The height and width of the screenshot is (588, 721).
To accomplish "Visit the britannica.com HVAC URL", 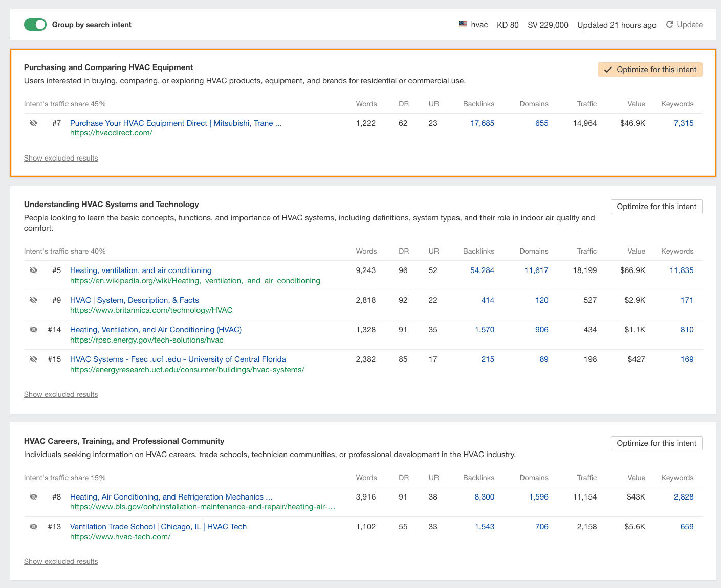I will click(151, 310).
